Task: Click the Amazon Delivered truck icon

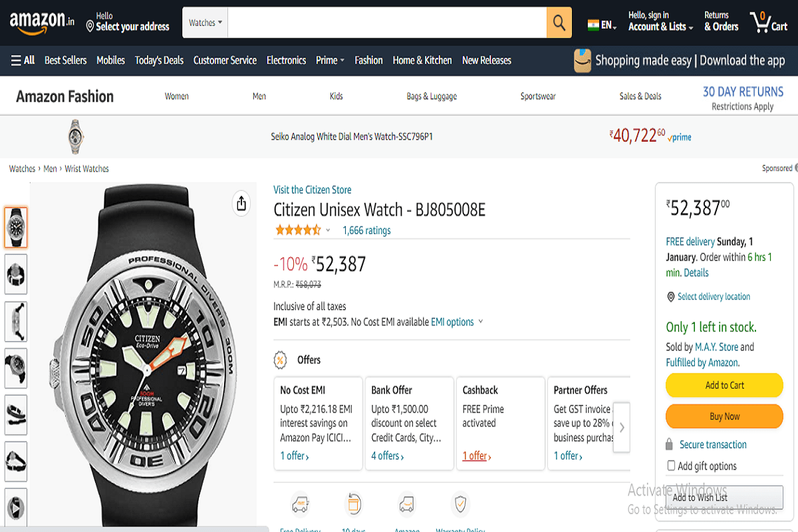Action: pos(407,503)
